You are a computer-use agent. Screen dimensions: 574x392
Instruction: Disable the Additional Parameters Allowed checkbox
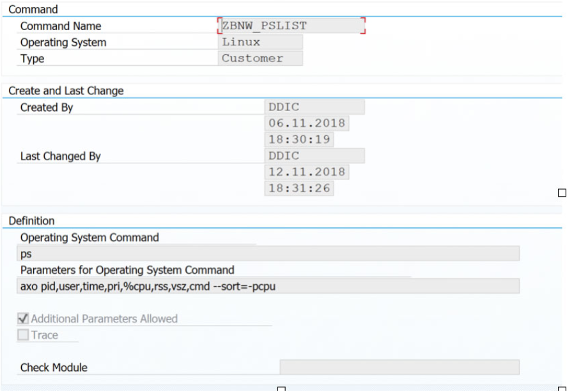point(24,319)
